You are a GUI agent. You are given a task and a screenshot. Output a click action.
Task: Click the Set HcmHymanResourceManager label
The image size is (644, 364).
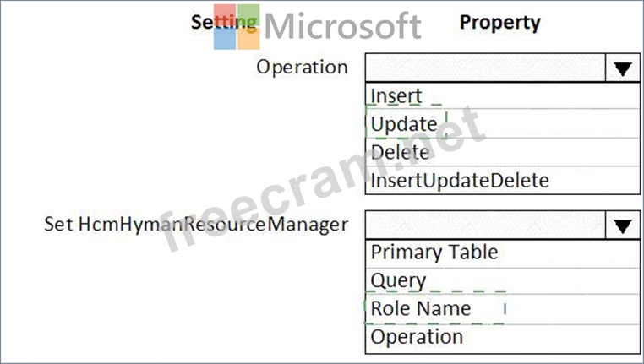point(196,225)
